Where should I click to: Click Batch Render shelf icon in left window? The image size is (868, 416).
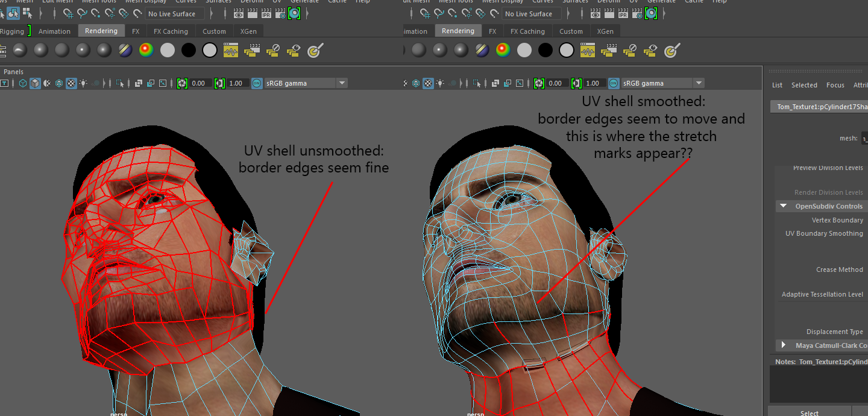[252, 51]
